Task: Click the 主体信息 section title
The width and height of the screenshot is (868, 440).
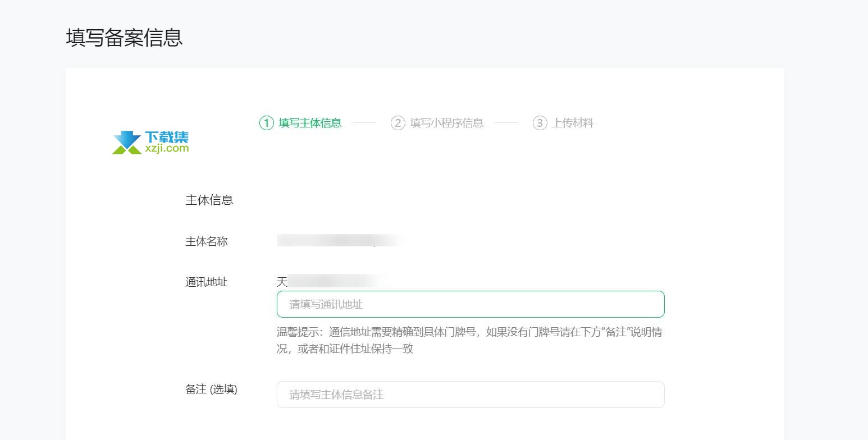Action: pyautogui.click(x=209, y=200)
